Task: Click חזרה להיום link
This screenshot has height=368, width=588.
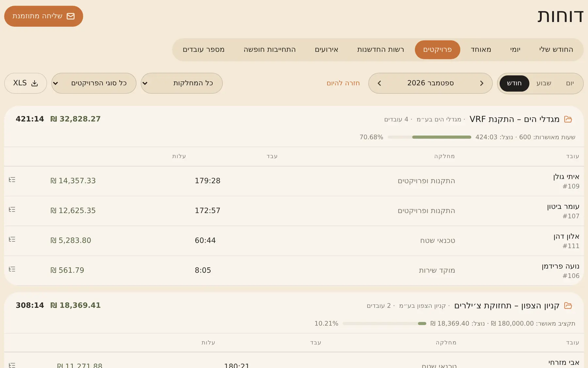Action: [343, 83]
